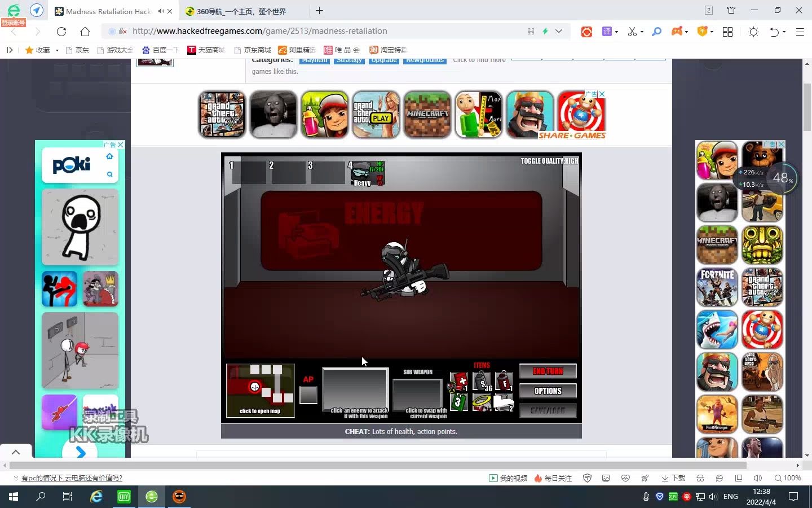Expand the undo restore dropdown arrow
812x508 pixels.
784,32
